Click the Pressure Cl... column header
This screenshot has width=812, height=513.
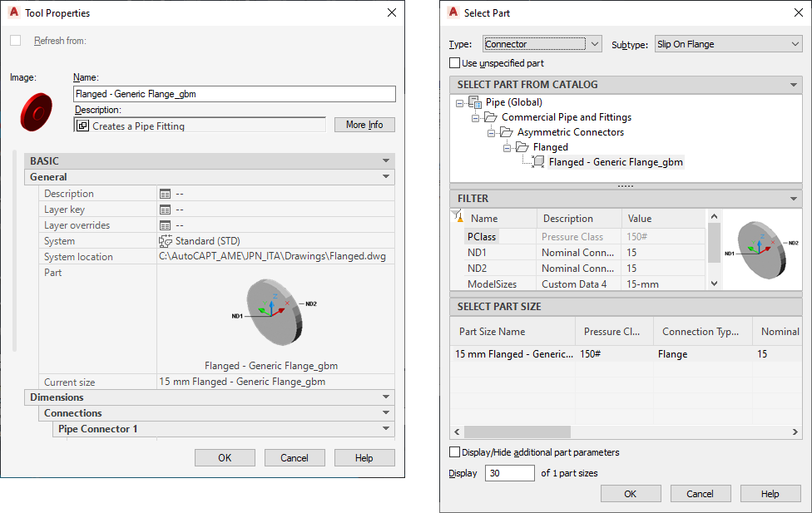pos(615,331)
